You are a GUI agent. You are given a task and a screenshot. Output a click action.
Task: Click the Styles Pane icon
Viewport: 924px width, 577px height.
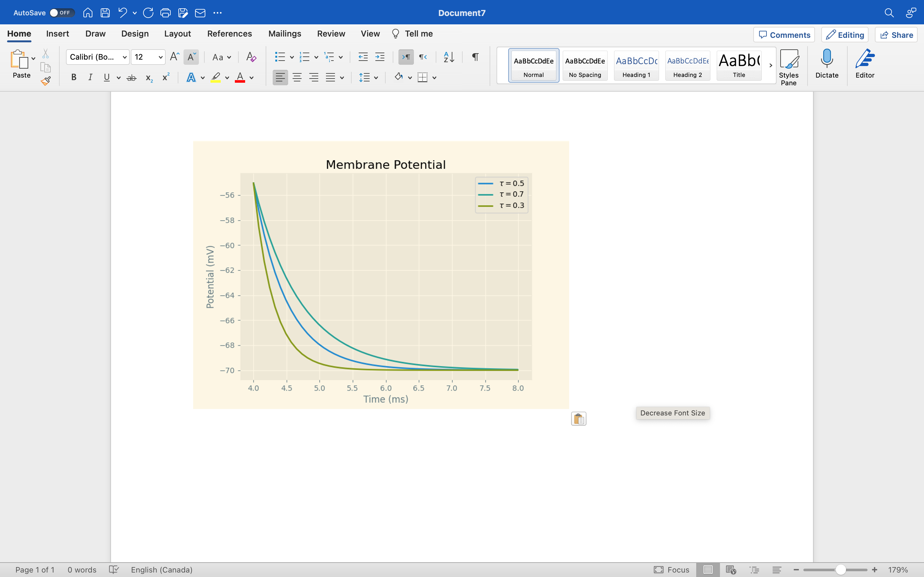789,67
